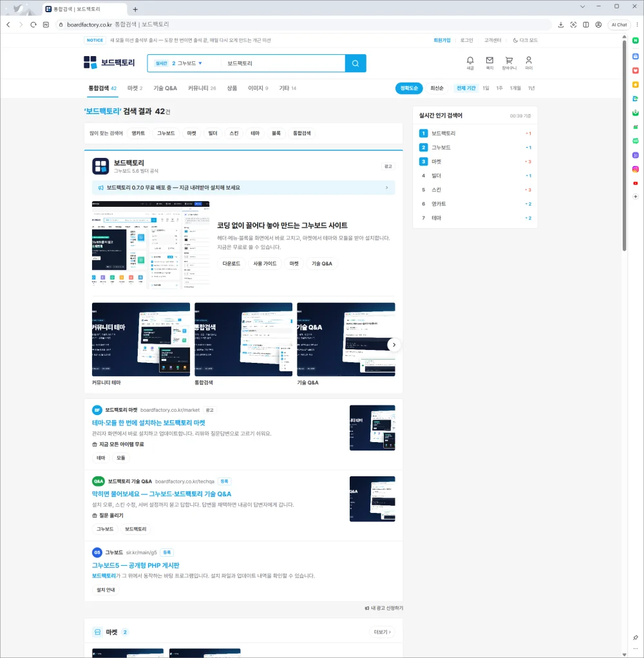The height and width of the screenshot is (658, 644).
Task: Expand the browser tab list chevron
Action: (582, 6)
